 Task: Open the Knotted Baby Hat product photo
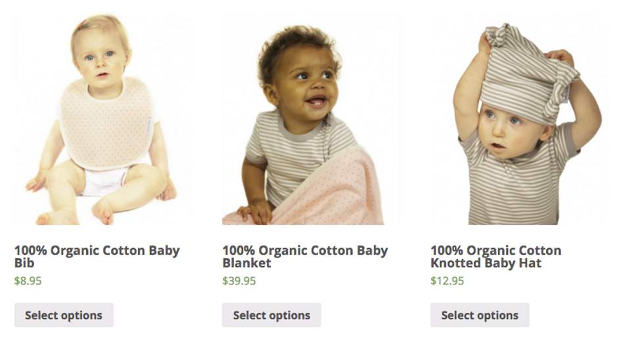[518, 119]
